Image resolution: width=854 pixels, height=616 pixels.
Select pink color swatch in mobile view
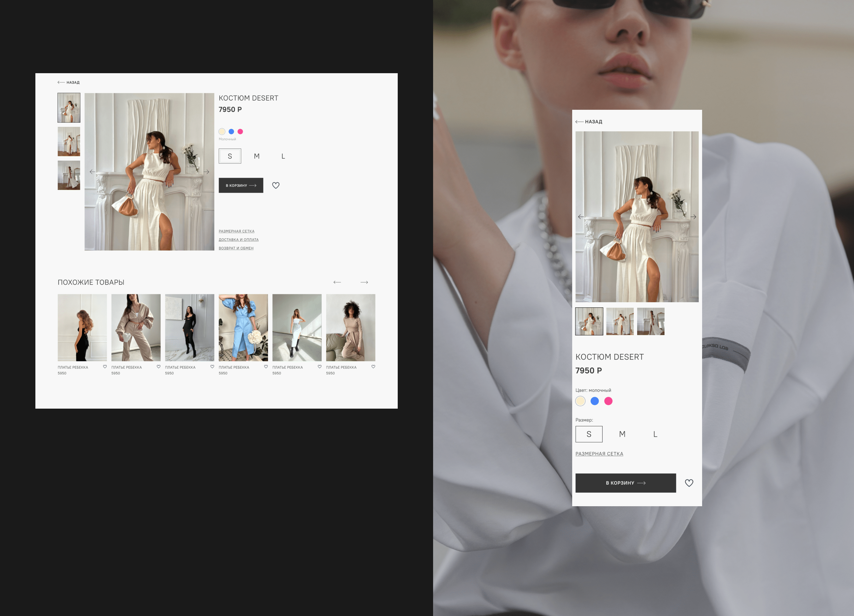click(608, 401)
